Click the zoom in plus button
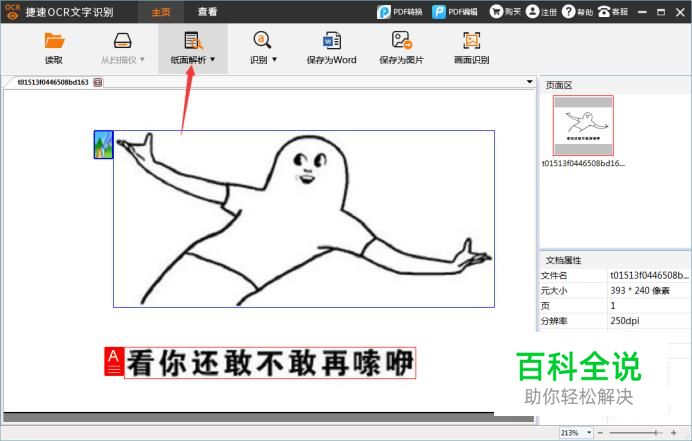Image resolution: width=692 pixels, height=441 pixels. click(673, 433)
